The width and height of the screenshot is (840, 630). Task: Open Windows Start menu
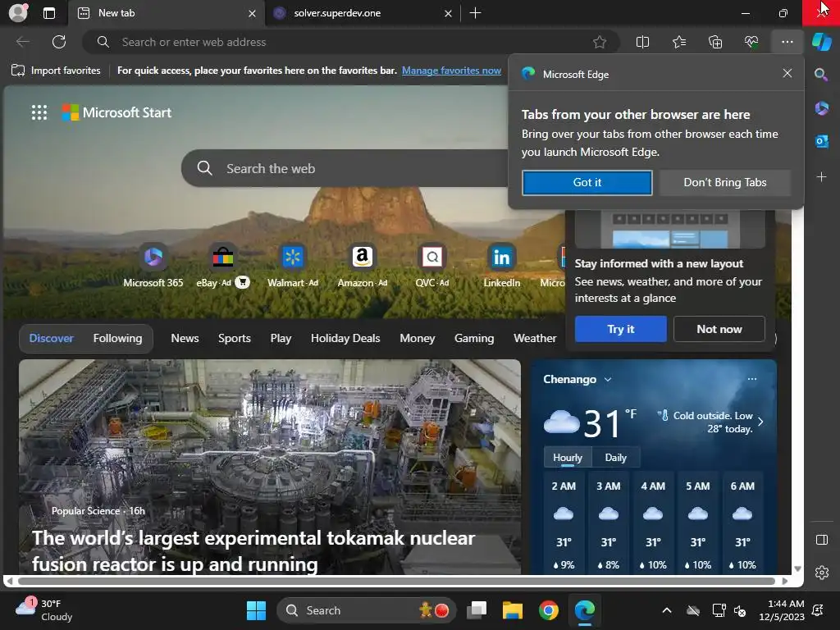point(256,610)
